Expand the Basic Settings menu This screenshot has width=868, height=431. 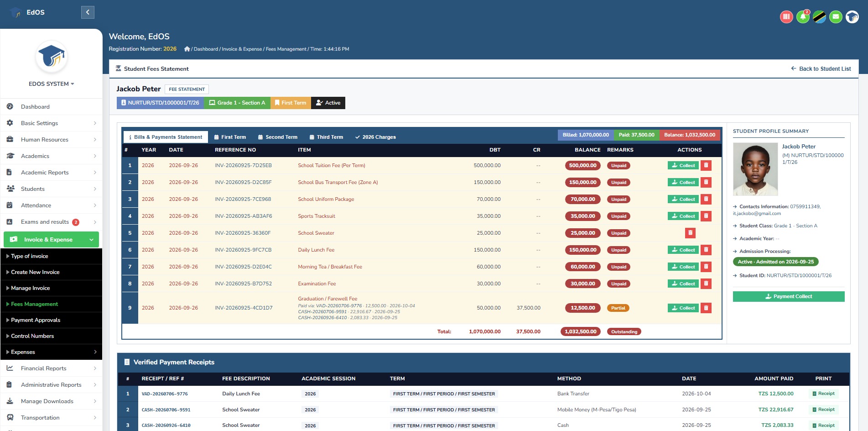coord(51,123)
